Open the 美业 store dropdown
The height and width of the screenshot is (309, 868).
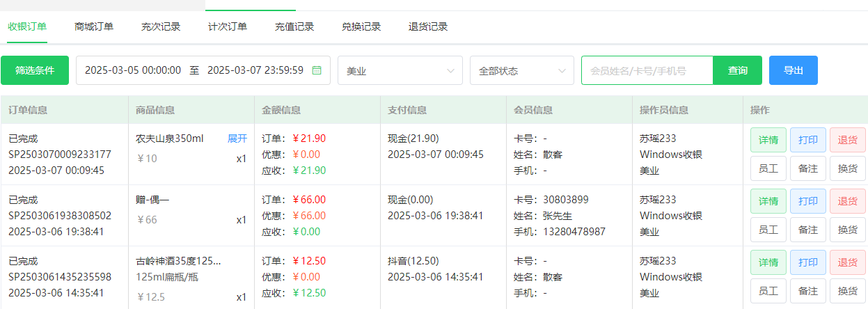(x=400, y=70)
